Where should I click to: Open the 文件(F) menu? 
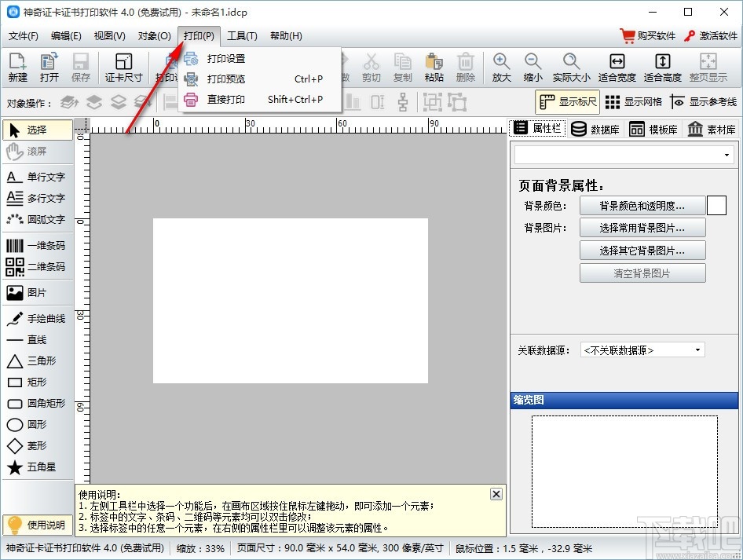(24, 36)
